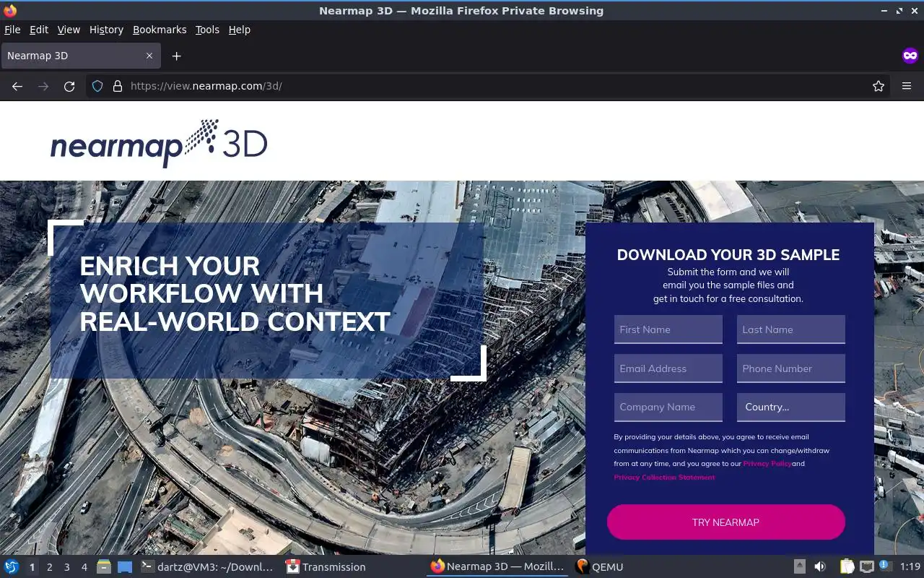This screenshot has height=578, width=924.
Task: Click the browser forward arrow
Action: 43,86
